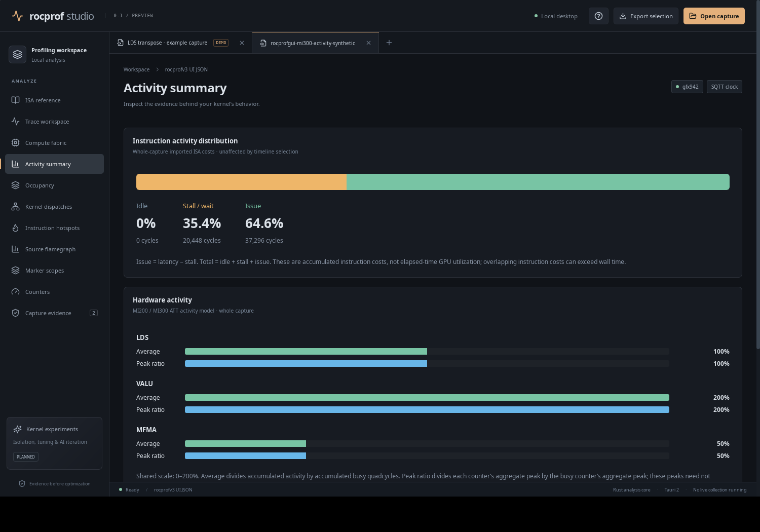Close the LDS transpose example capture tab

242,43
